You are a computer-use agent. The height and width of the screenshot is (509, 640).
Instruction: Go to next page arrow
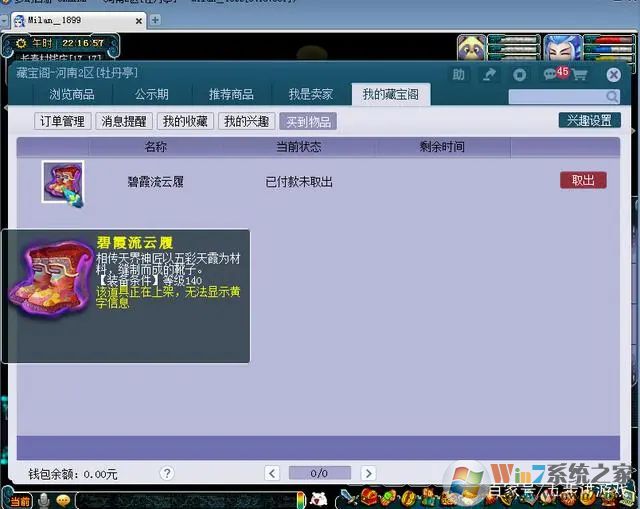pyautogui.click(x=368, y=473)
